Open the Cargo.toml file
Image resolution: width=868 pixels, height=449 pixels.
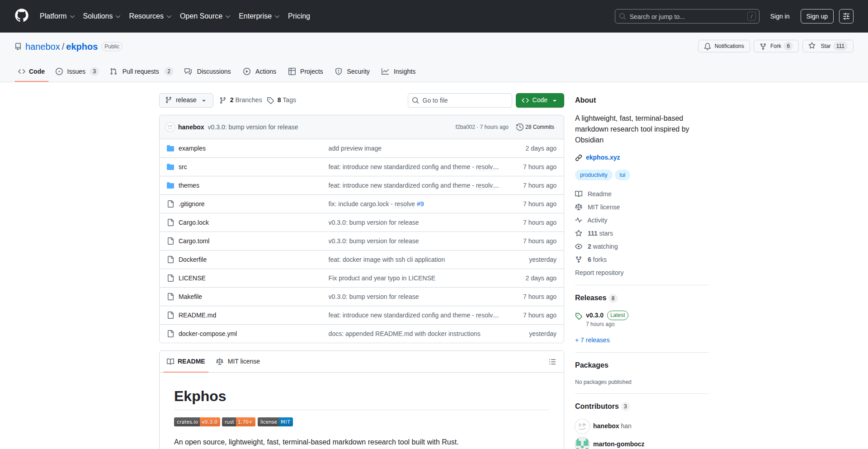pyautogui.click(x=194, y=241)
